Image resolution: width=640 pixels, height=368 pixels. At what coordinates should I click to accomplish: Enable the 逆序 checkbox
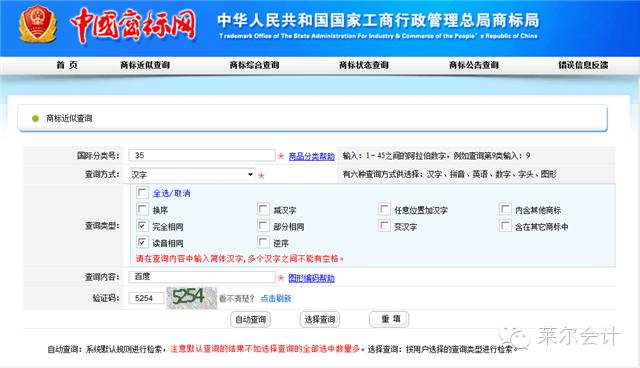[263, 242]
